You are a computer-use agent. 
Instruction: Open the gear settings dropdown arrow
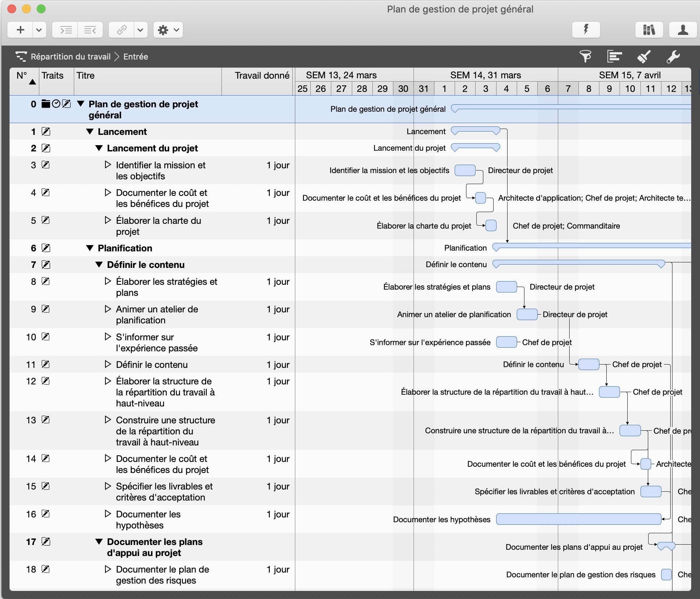177,30
